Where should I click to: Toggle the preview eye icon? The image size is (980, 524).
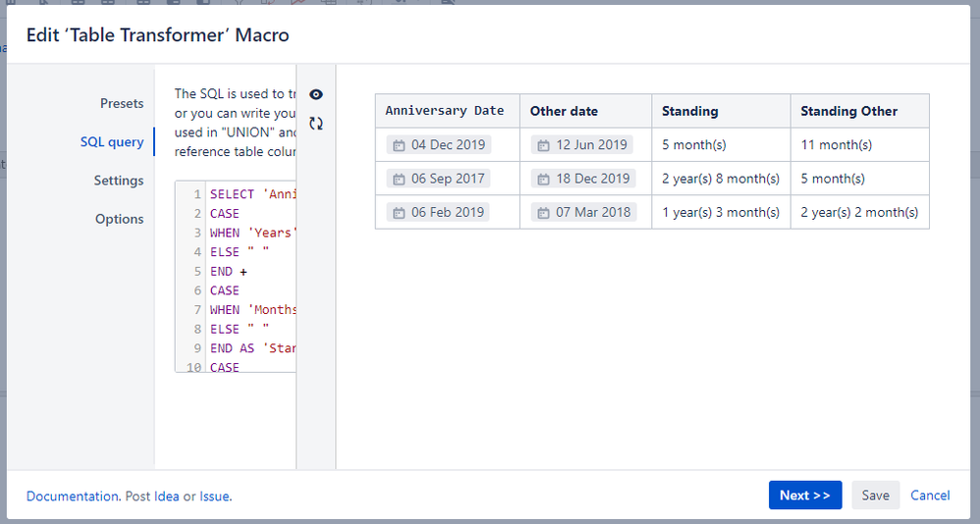(x=316, y=94)
